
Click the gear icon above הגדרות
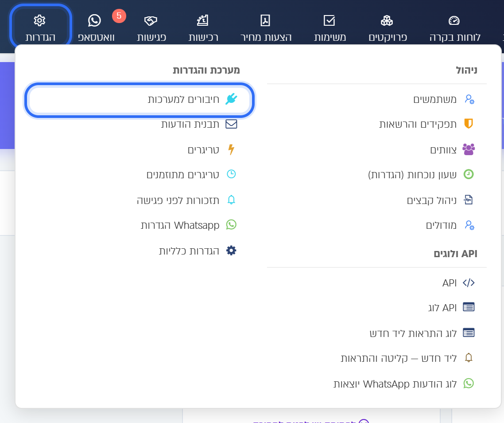click(x=39, y=20)
